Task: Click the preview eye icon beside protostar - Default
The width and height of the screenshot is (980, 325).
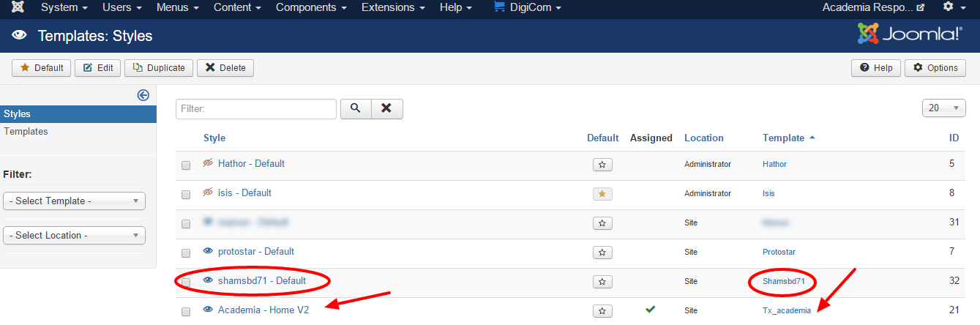Action: coord(208,251)
